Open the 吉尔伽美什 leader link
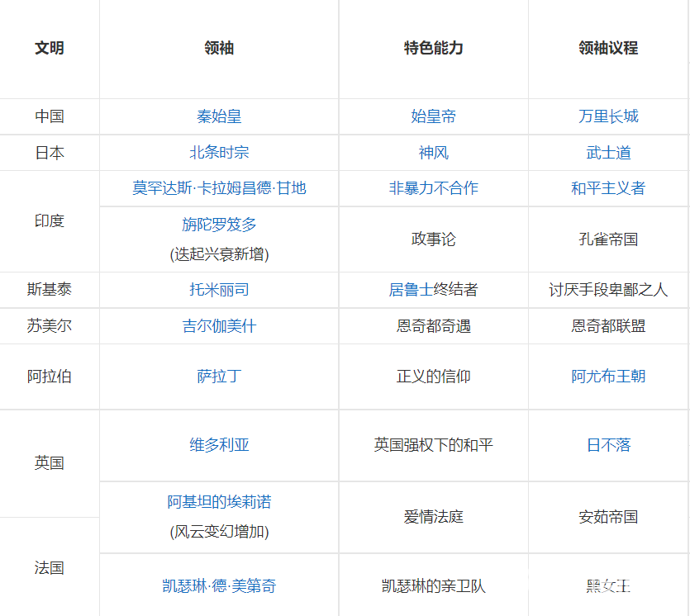 coord(219,326)
